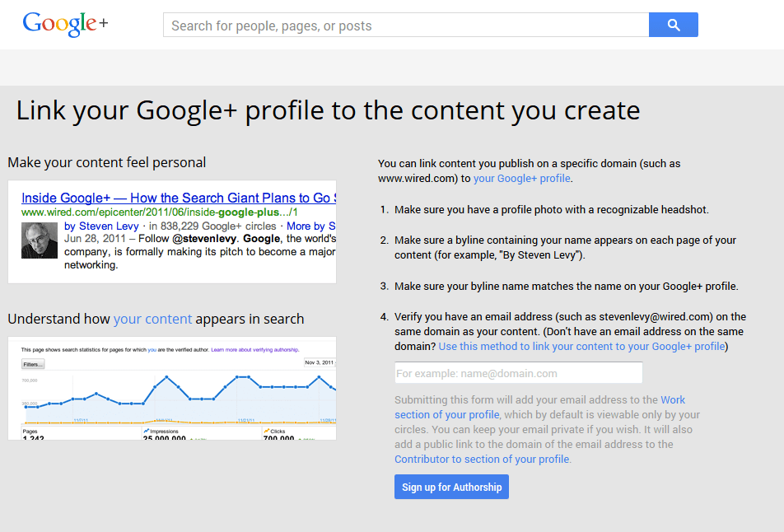Open 'Contributor to section of your profile' link
This screenshot has height=532, width=784.
[482, 459]
